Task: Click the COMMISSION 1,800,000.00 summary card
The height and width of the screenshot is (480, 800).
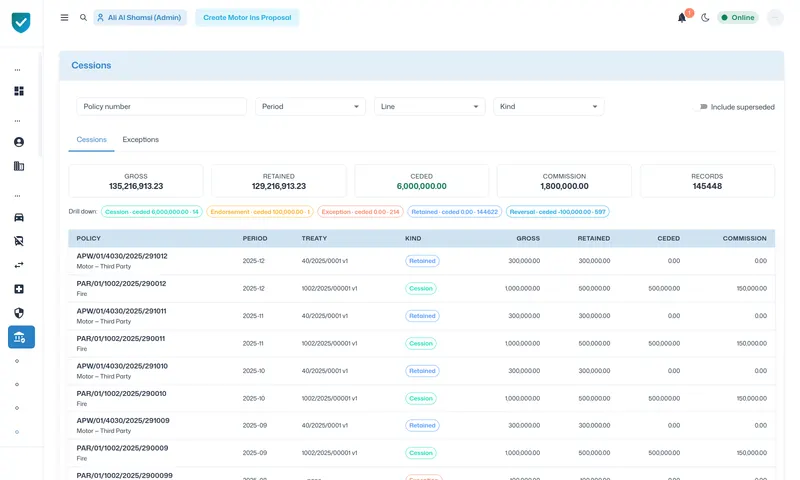Action: tap(564, 181)
